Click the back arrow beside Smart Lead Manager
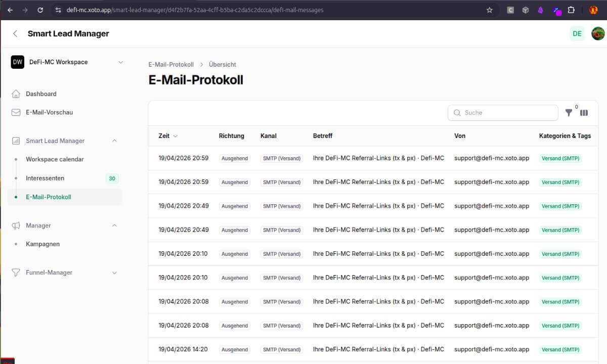The image size is (607, 364). point(15,34)
